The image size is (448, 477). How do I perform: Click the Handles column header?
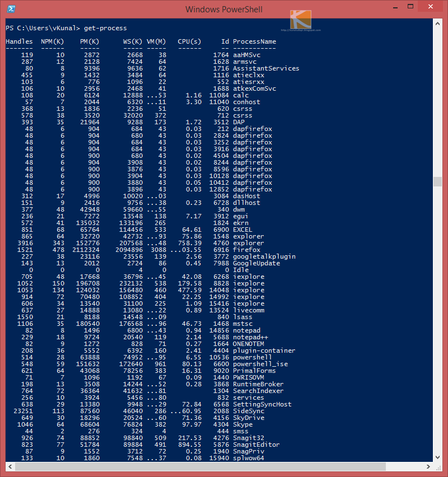[19, 41]
